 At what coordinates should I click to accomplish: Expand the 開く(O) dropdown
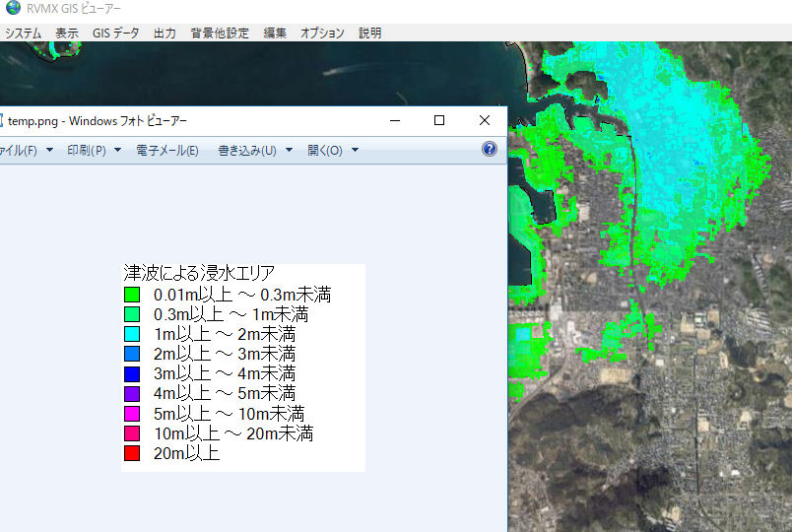[333, 150]
